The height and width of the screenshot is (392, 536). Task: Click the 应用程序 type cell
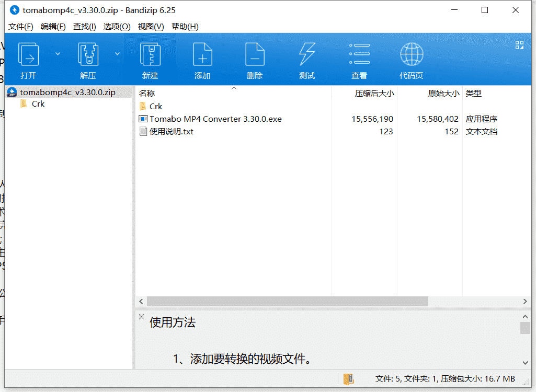point(481,119)
